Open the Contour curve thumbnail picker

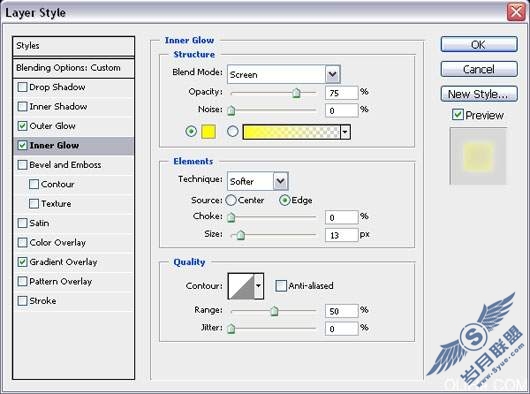point(241,286)
